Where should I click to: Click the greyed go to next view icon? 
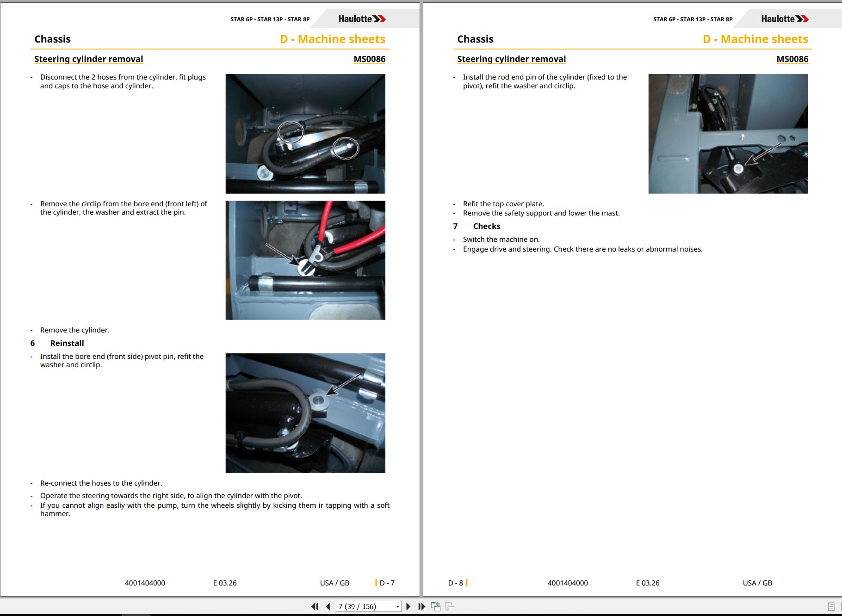pyautogui.click(x=450, y=606)
